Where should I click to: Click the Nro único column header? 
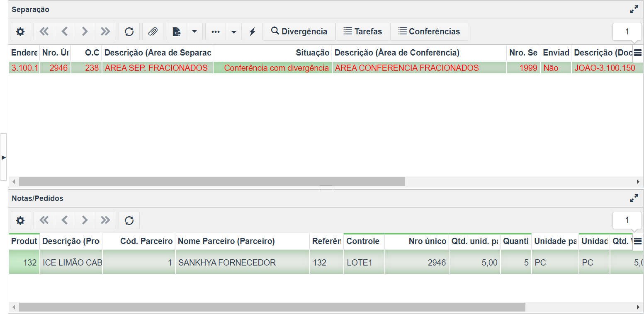(417, 241)
